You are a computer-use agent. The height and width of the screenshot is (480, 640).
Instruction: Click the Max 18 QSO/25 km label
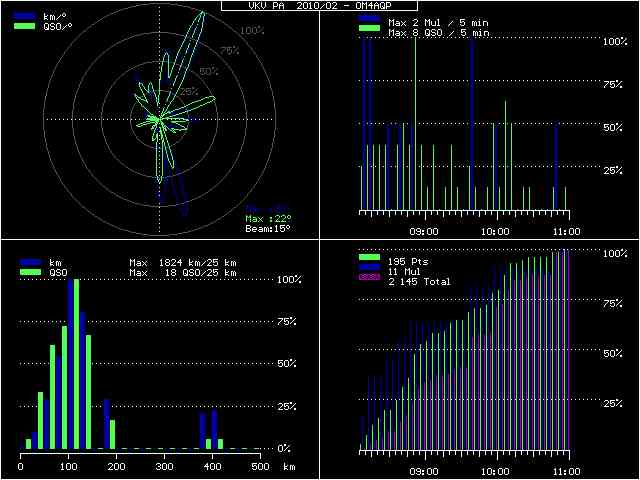183,272
